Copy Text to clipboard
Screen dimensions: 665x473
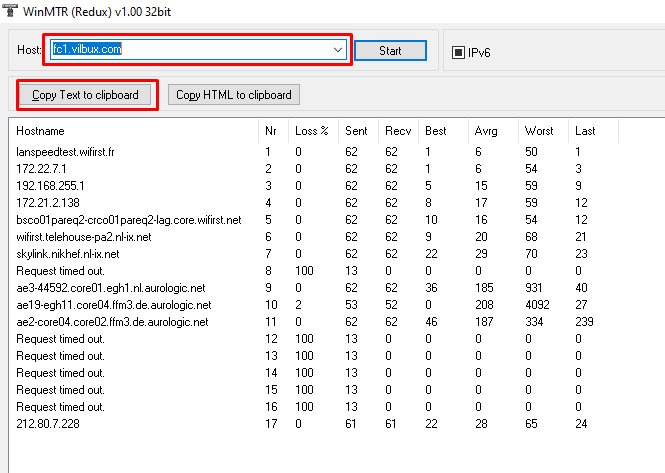point(85,95)
